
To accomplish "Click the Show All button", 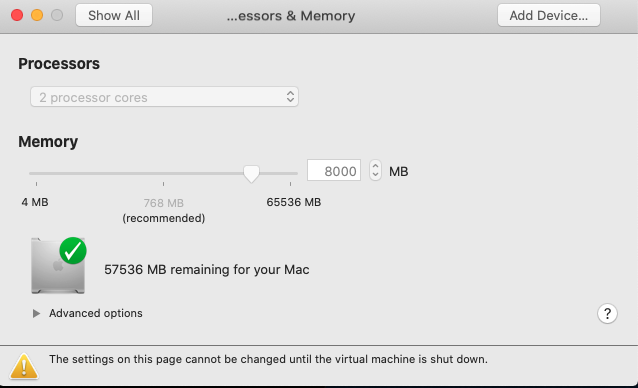I will click(x=114, y=15).
